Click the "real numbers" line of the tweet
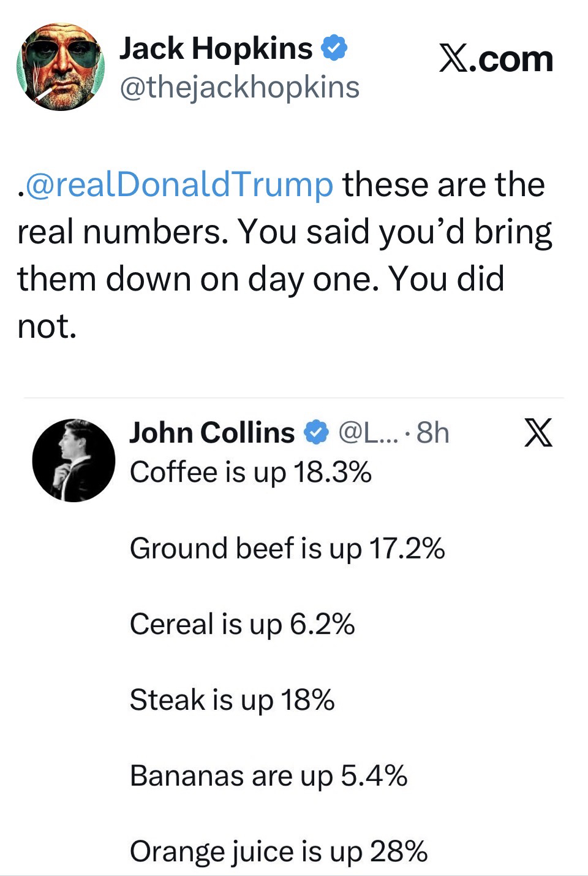588x876 pixels. tap(284, 232)
